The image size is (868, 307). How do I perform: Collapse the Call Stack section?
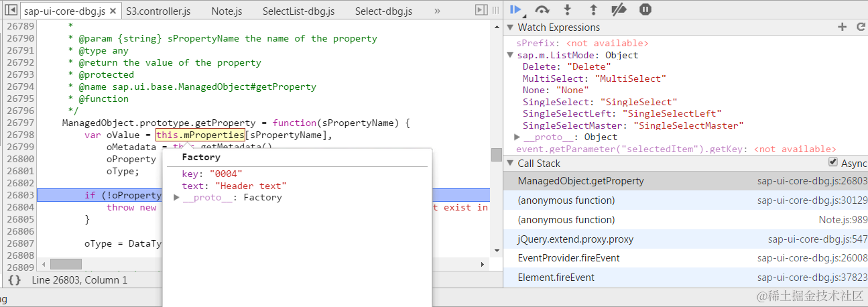pos(510,164)
